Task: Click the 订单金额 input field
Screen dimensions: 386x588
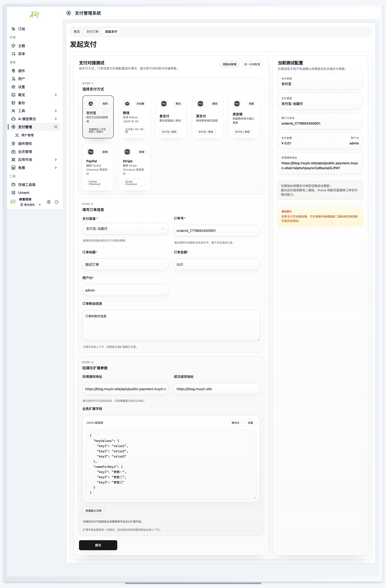Action: pos(217,265)
